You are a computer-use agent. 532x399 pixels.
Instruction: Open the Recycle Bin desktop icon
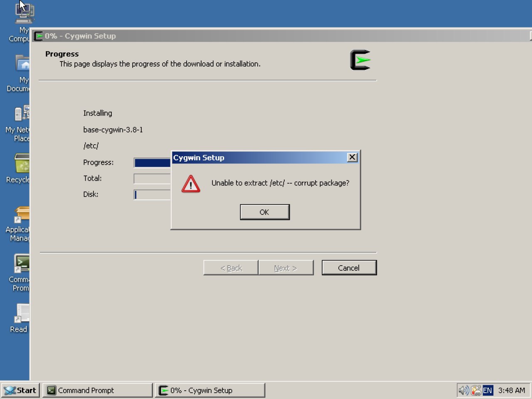18,169
